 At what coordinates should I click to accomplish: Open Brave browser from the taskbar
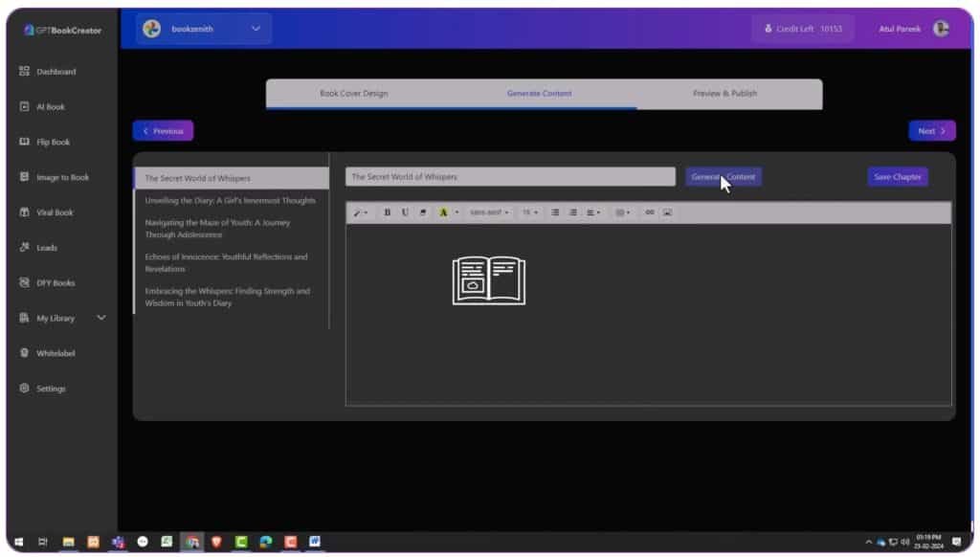click(x=217, y=542)
